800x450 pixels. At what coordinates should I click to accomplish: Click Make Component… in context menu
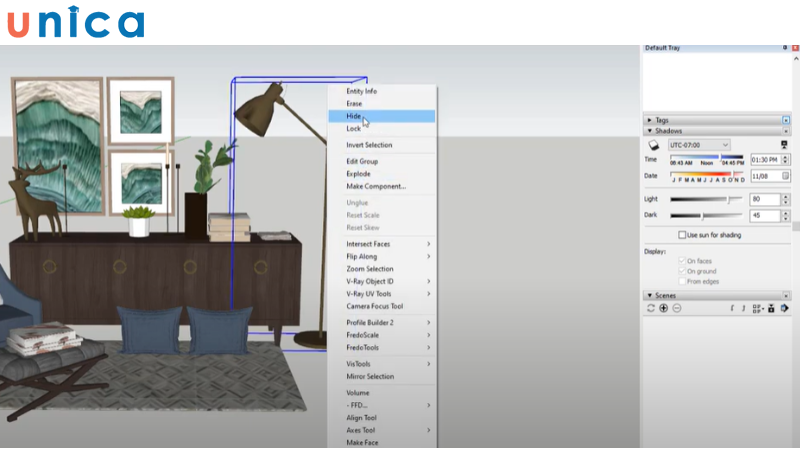(375, 186)
